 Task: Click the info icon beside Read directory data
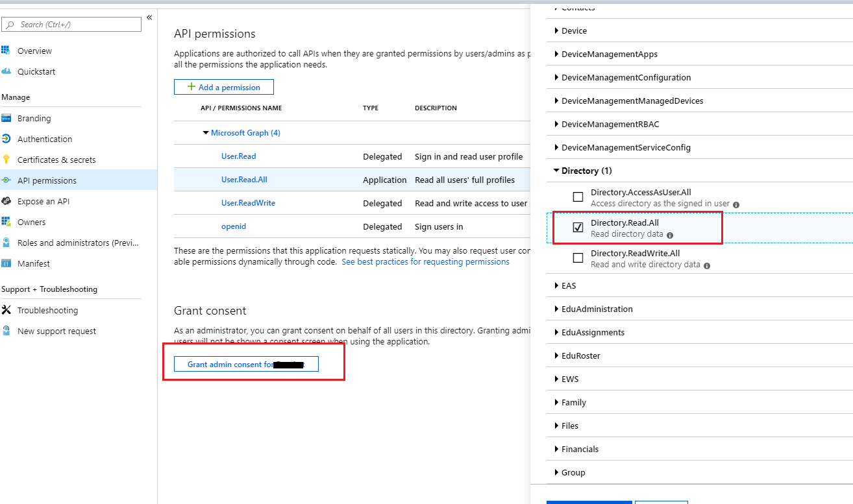coord(670,235)
